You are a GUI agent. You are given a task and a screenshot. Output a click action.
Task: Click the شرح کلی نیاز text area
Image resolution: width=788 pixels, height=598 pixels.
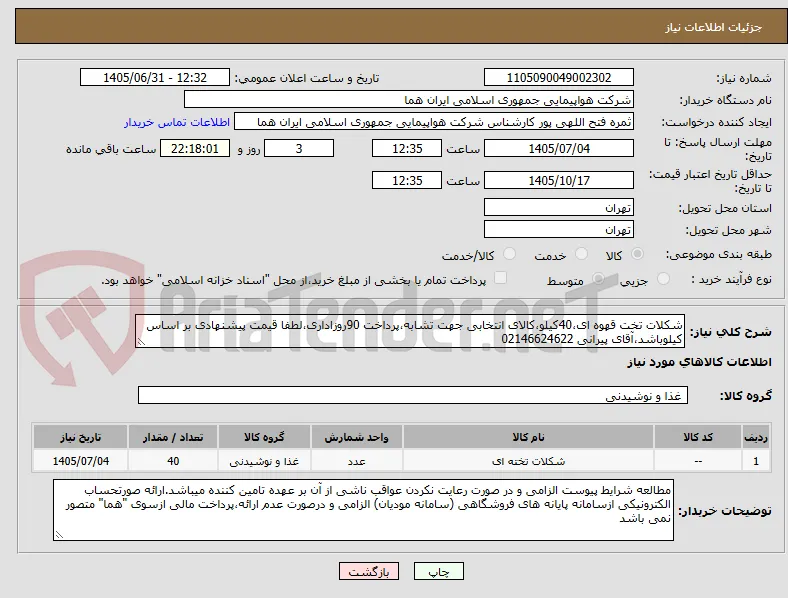tap(410, 331)
